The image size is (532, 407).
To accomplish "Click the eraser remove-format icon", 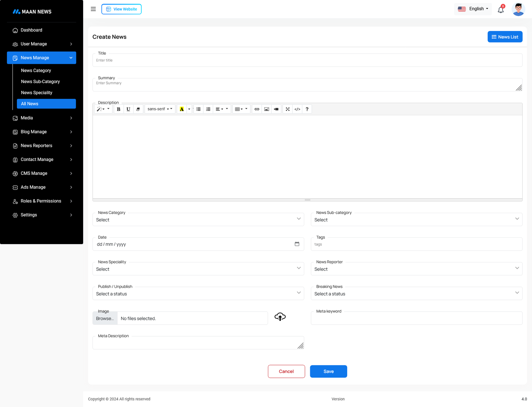I will tap(138, 109).
